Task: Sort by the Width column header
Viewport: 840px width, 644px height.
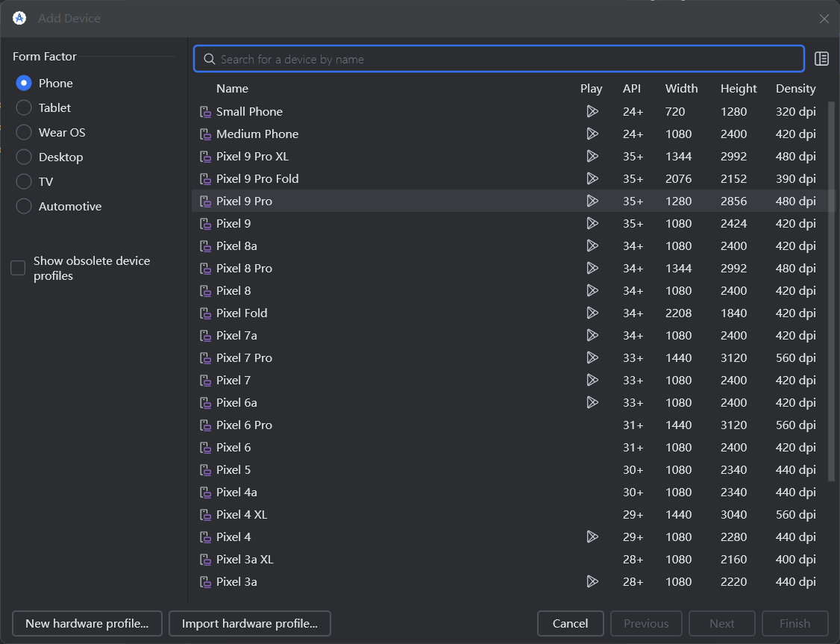Action: tap(681, 88)
